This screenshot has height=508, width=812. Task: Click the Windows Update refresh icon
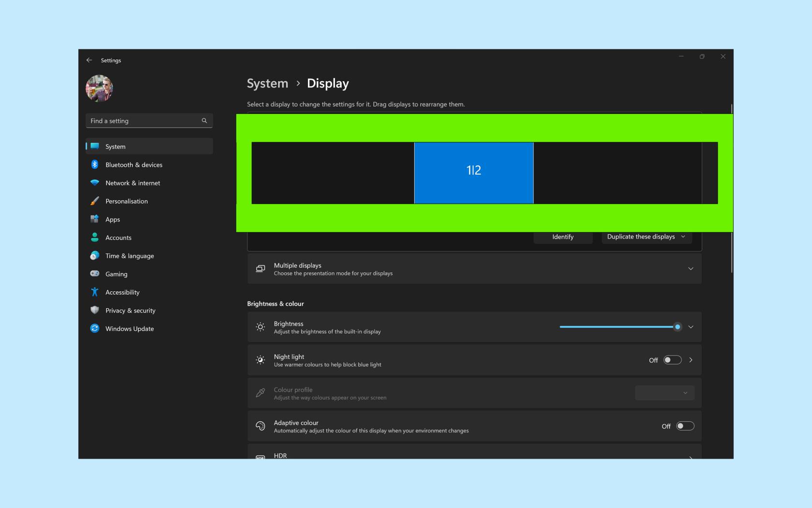[x=95, y=329]
